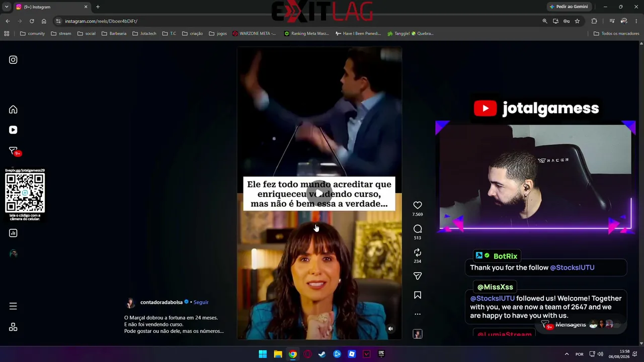Open the audio thumbnail below the reel options
Viewport: 644px width, 362px height.
click(x=418, y=334)
